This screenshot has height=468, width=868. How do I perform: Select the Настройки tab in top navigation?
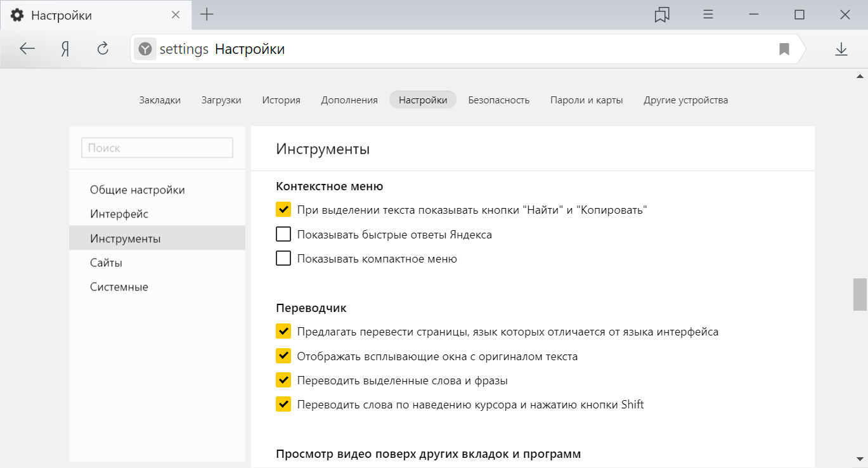tap(423, 100)
